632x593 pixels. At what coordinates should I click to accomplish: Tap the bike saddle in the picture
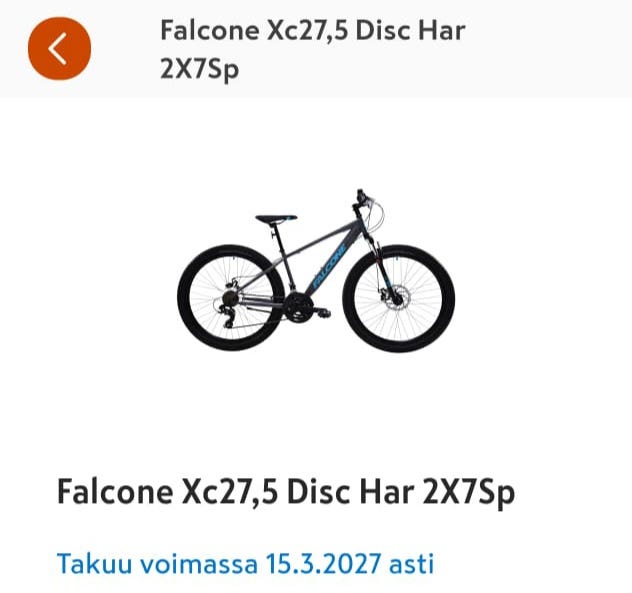coord(276,219)
